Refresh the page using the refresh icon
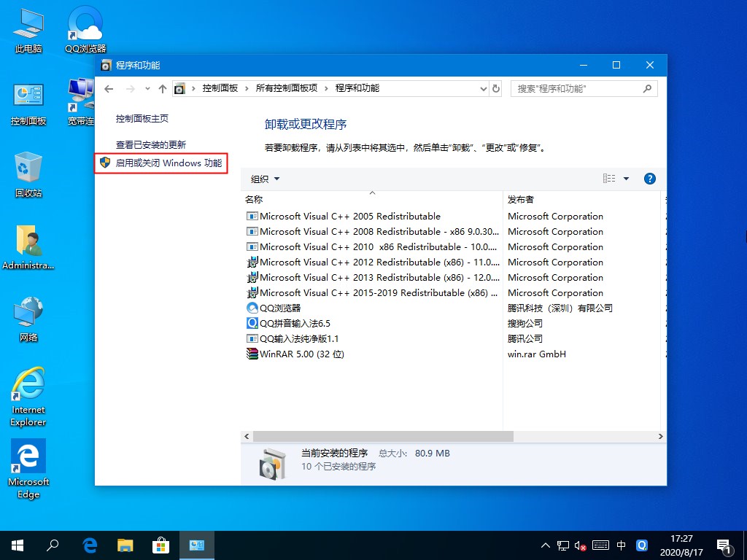 (495, 88)
